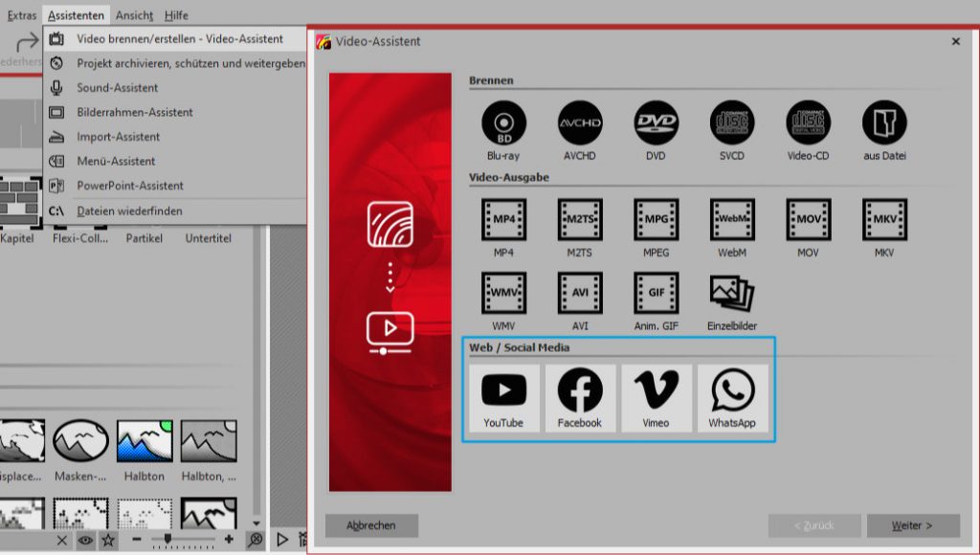Select the Halbton effect thumbnail
Screen dimensions: 980x555
point(144,443)
